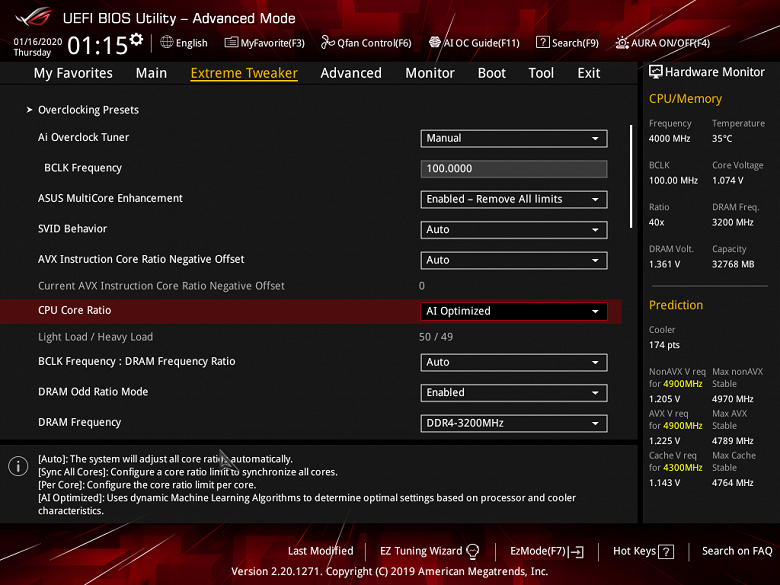Select the DRAM Frequency label
Viewport: 780px width, 585px height.
pyautogui.click(x=80, y=422)
